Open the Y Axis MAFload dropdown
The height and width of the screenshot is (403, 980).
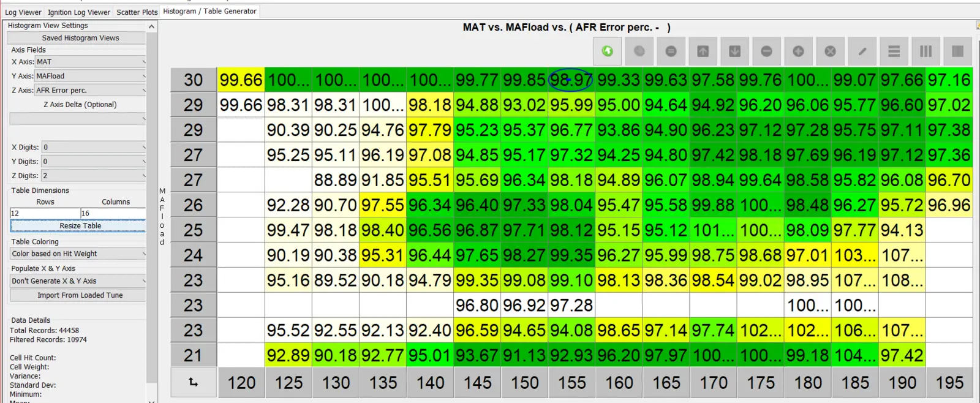point(91,76)
